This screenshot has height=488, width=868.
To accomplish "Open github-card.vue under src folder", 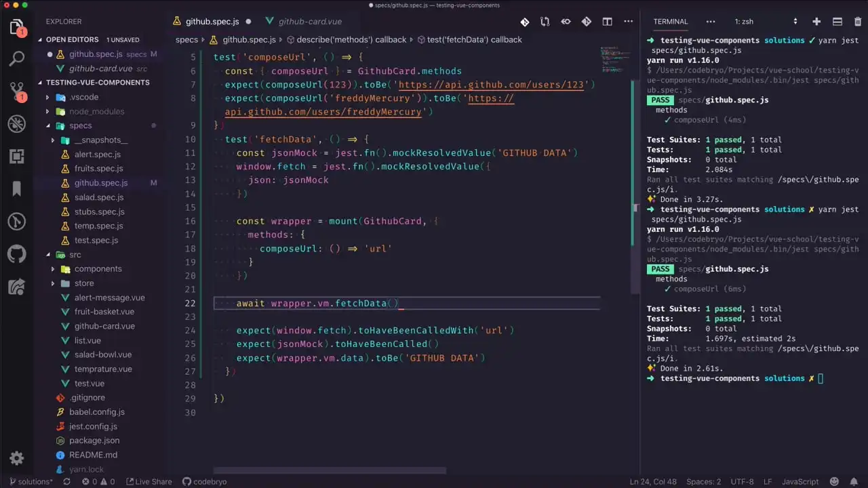I will [104, 326].
